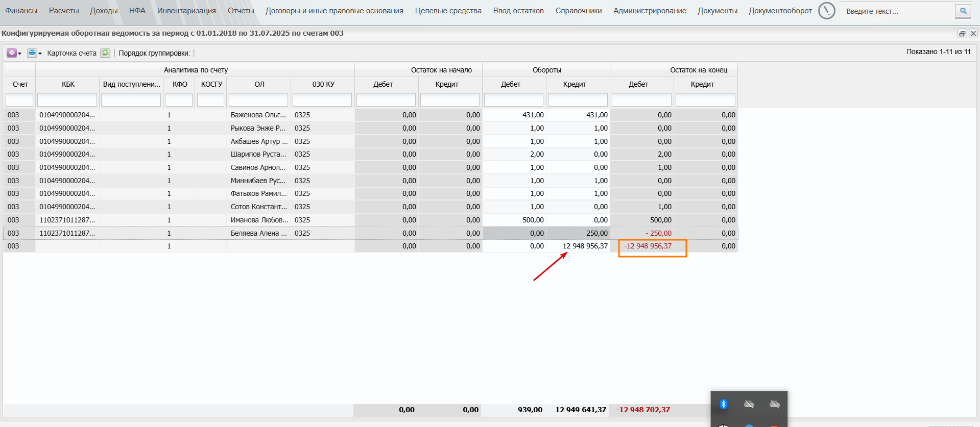The image size is (980, 427).
Task: Click the ОЛ column header
Action: (259, 84)
